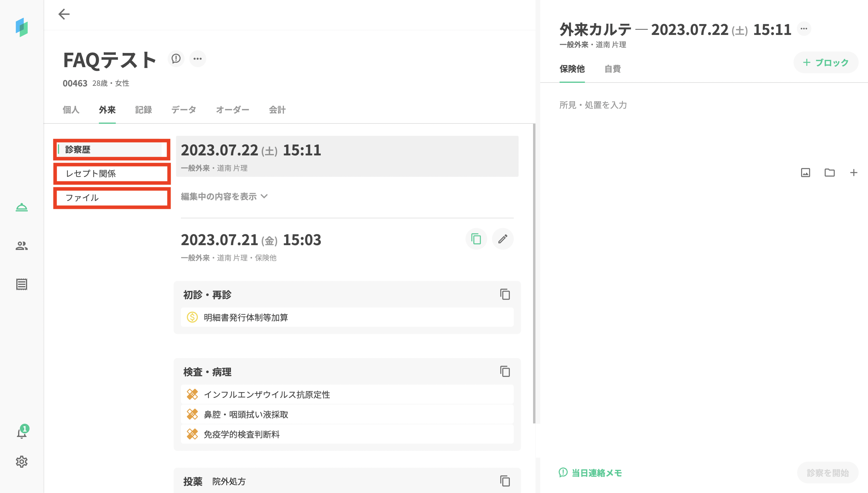868x493 pixels.
Task: Open settings gear in left sidebar
Action: 22,461
